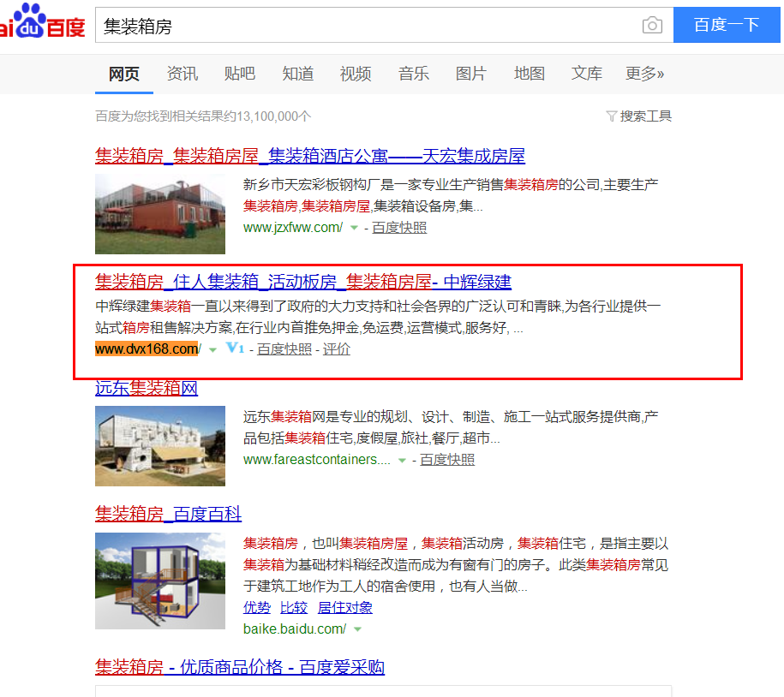Viewport: 784px width, 697px height.
Task: Open the 文库 tab
Action: tap(586, 74)
